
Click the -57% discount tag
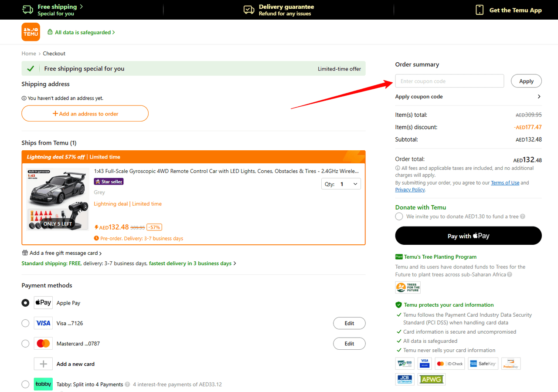point(154,227)
